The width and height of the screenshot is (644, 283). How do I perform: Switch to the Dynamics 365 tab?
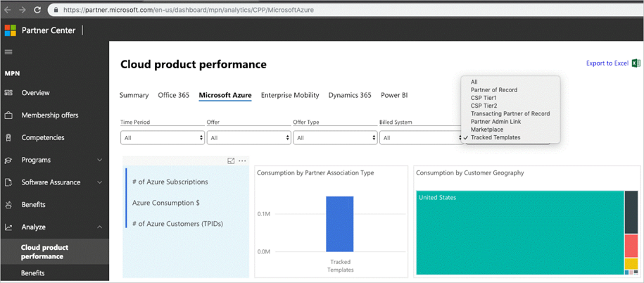[x=350, y=95]
